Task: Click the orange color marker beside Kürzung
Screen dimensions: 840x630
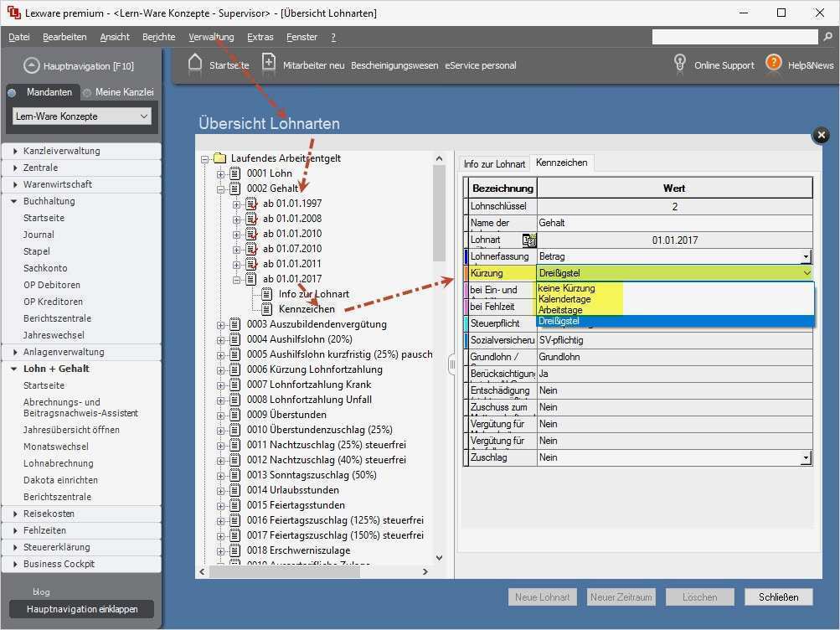Action: point(466,273)
